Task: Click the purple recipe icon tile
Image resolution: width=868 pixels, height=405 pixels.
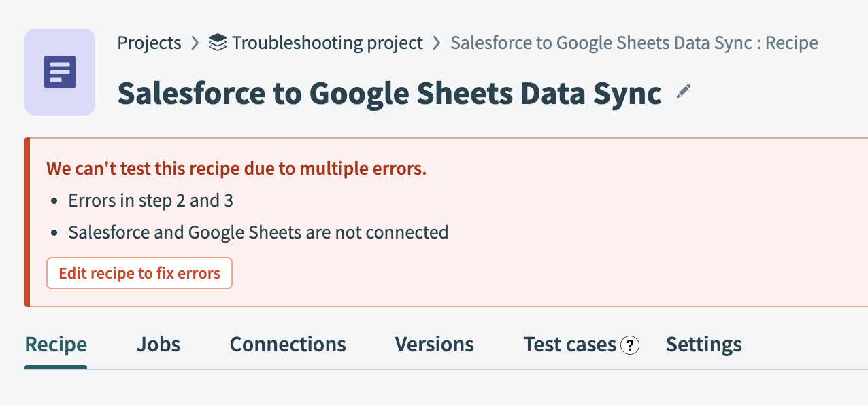Action: (60, 72)
